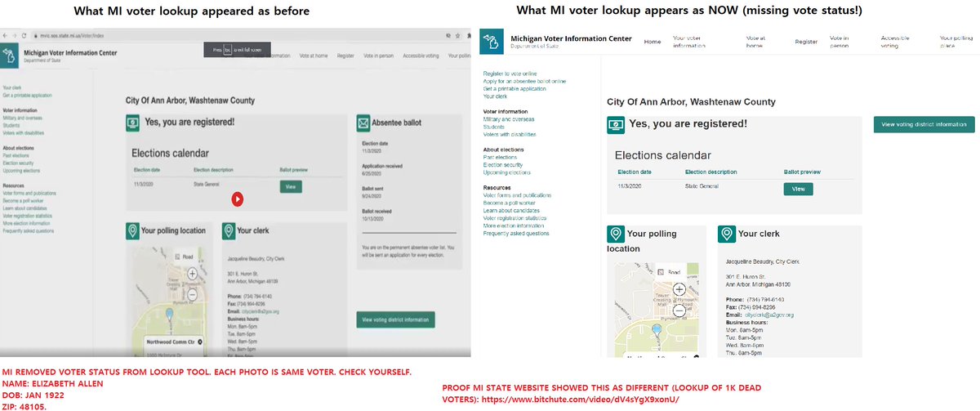This screenshot has width=980, height=411.
Task: Open Your polling place in right navigation
Action: click(956, 42)
